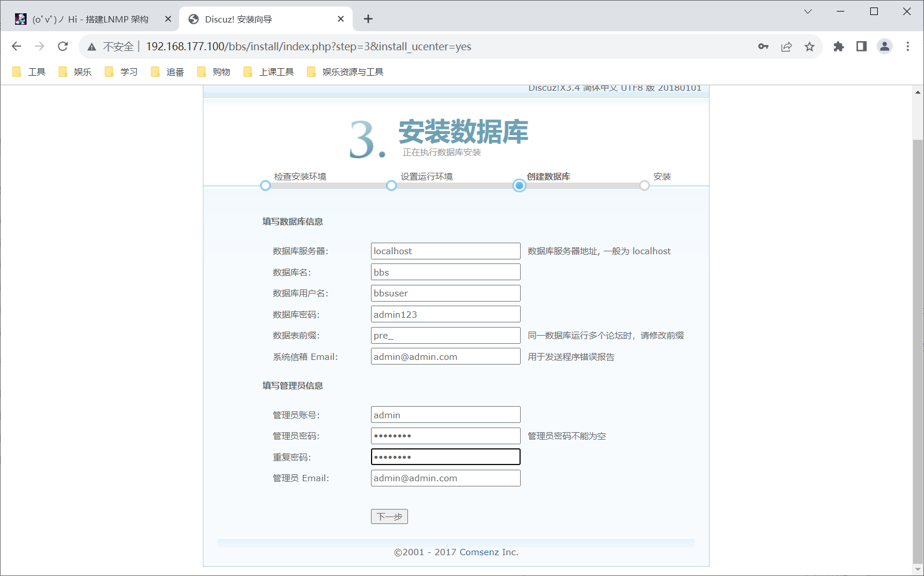The width and height of the screenshot is (924, 576).
Task: Click the browser forward arrow
Action: [x=39, y=46]
